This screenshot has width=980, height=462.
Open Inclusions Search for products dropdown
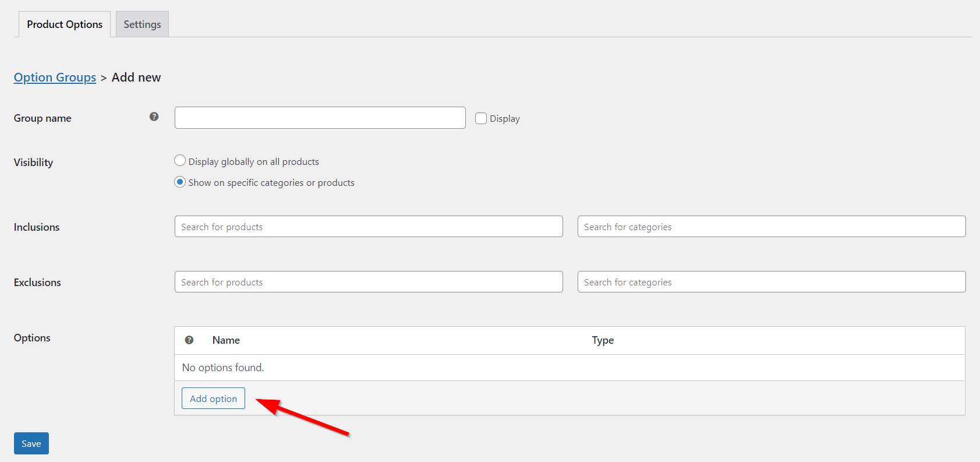click(x=368, y=227)
